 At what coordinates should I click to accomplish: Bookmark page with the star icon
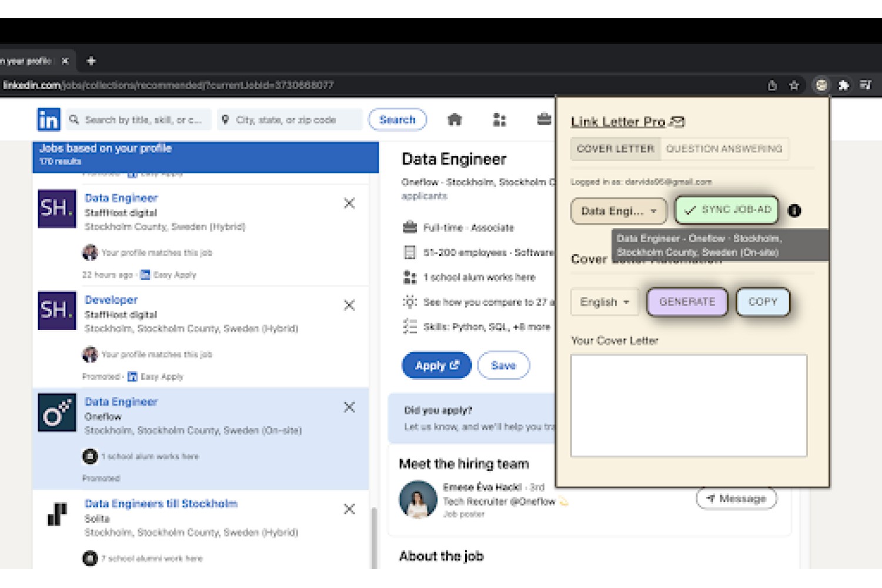[x=794, y=85]
